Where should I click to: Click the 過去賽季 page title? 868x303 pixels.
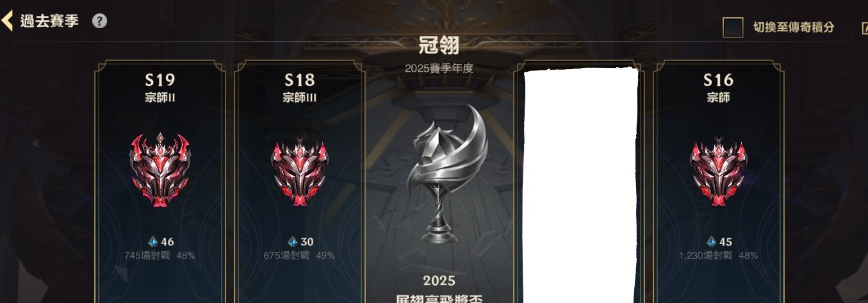pos(49,20)
